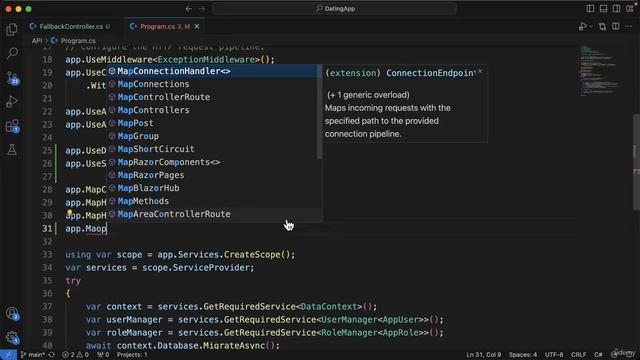Split the editor to the right
640x360 pixels.
tap(616, 27)
